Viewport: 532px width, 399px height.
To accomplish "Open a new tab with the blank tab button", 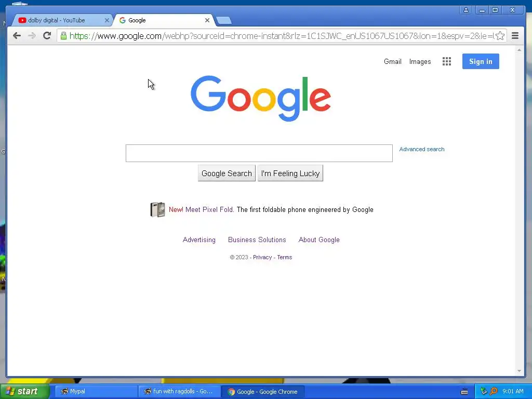I will [224, 20].
